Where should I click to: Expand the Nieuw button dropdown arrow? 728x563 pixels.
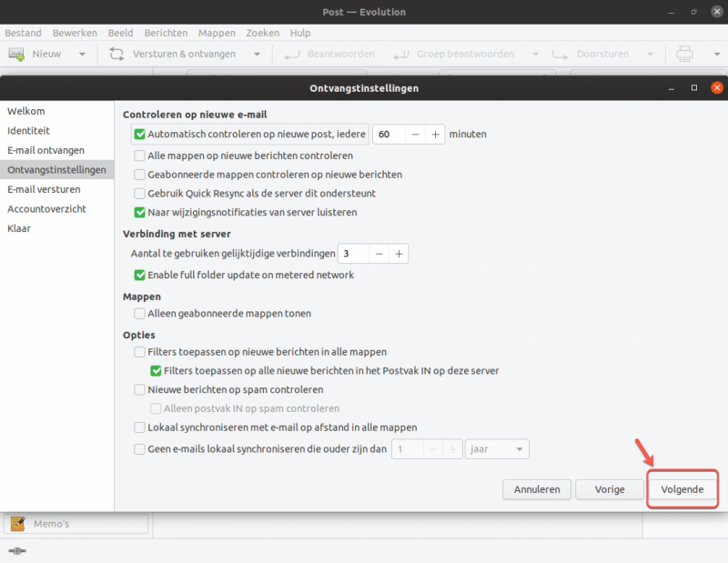tap(82, 54)
